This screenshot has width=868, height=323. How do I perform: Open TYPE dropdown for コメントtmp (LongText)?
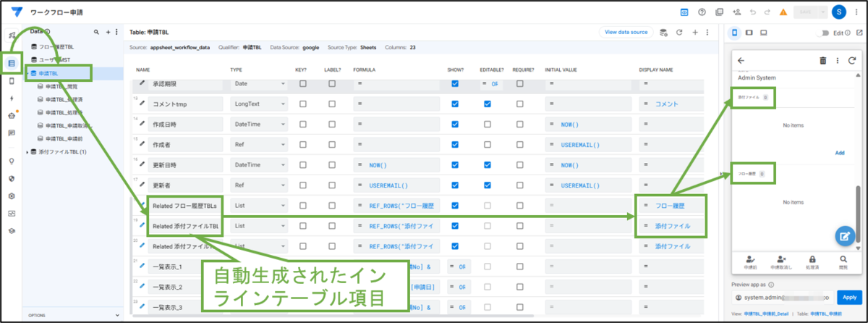(x=259, y=104)
